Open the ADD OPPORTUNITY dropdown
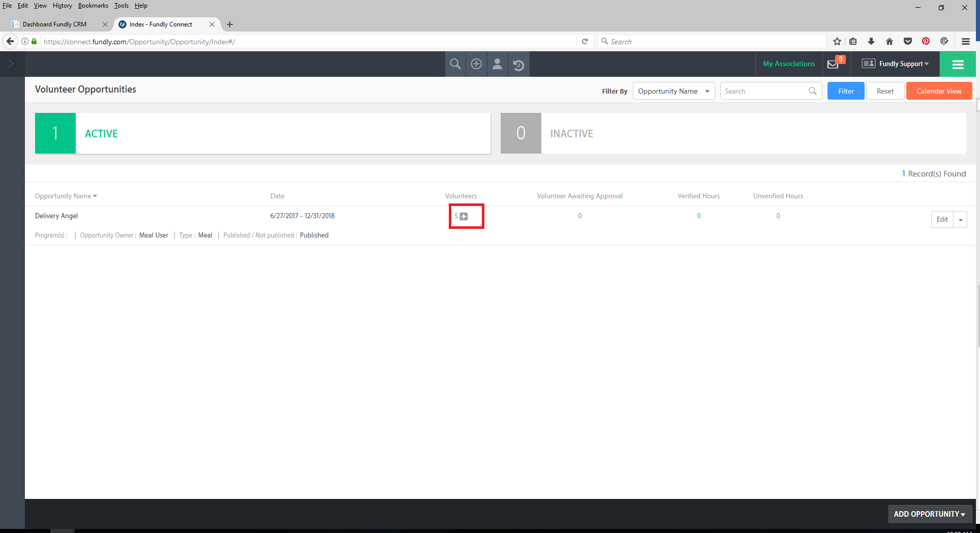The image size is (980, 533). pos(930,514)
